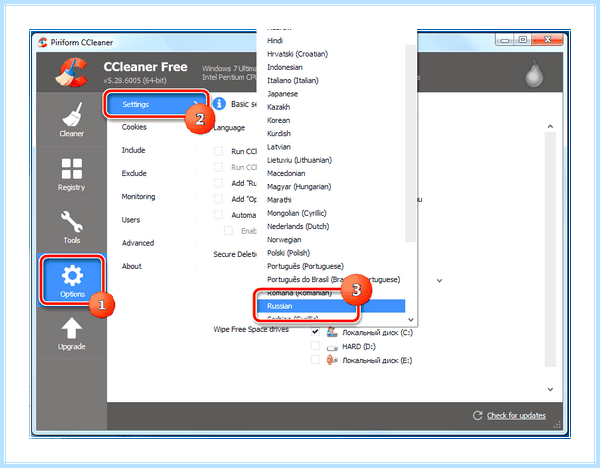The height and width of the screenshot is (468, 600).
Task: Choose Japanese language
Action: click(282, 94)
